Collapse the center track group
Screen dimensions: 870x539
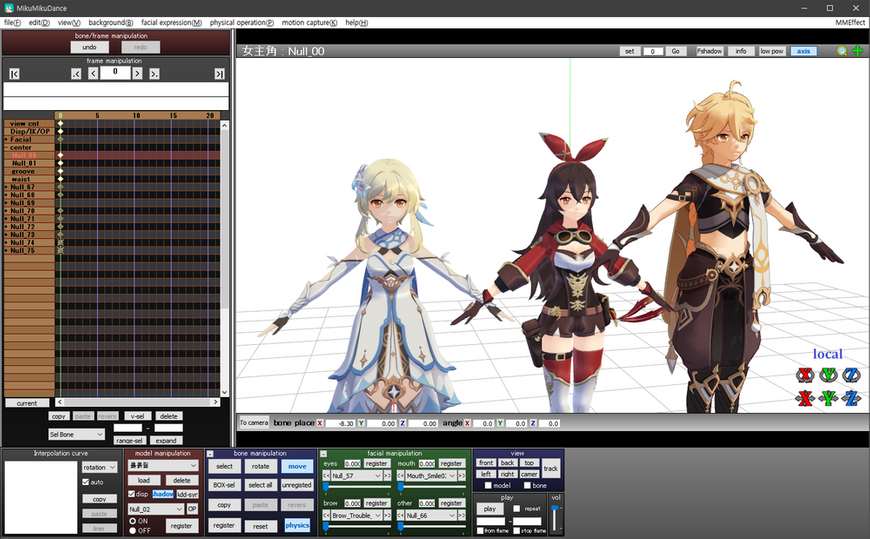point(7,148)
